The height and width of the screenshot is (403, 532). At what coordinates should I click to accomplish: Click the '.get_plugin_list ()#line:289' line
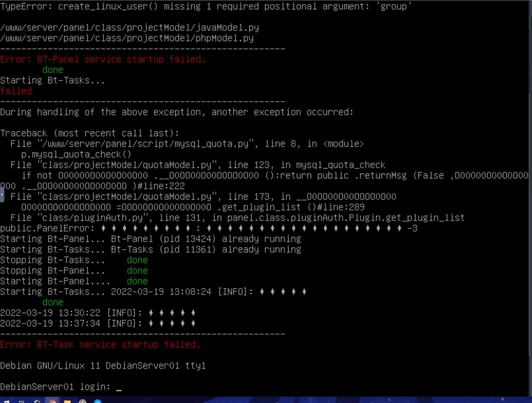(193, 207)
